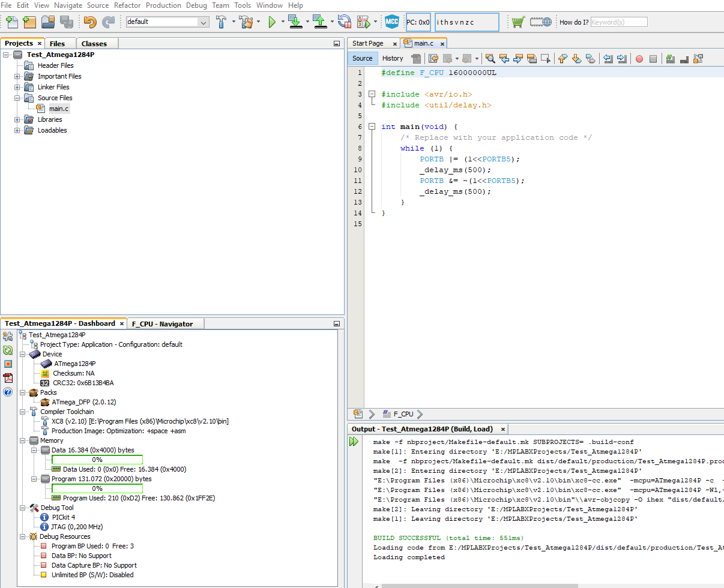724x588 pixels.
Task: Click dashboard Refresh Debug Tool Status icon
Action: pyautogui.click(x=8, y=350)
